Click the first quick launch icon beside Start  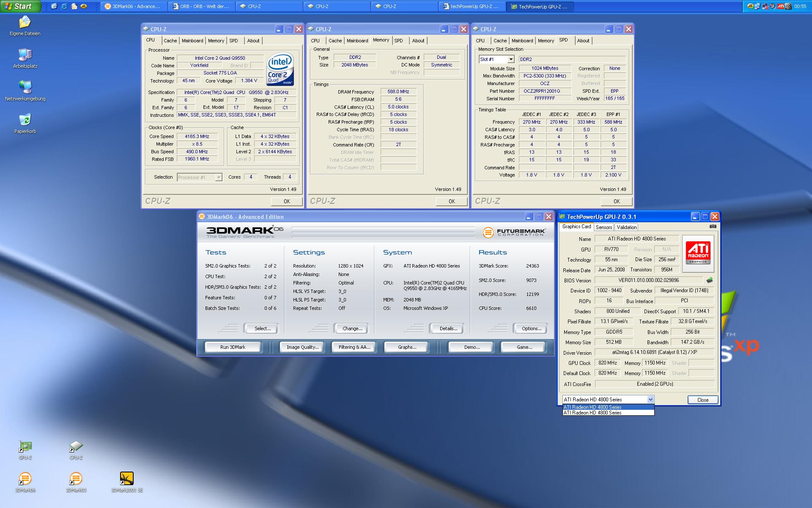click(x=54, y=6)
